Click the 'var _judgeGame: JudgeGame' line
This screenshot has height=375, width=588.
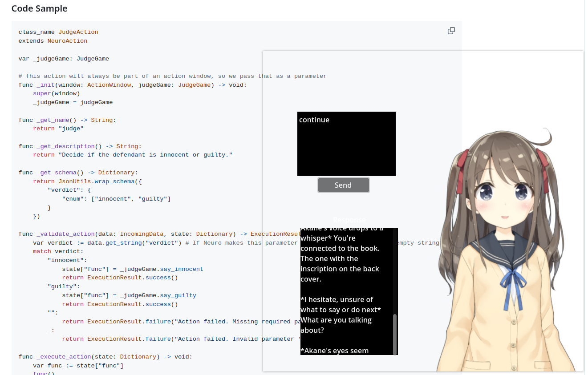64,59
